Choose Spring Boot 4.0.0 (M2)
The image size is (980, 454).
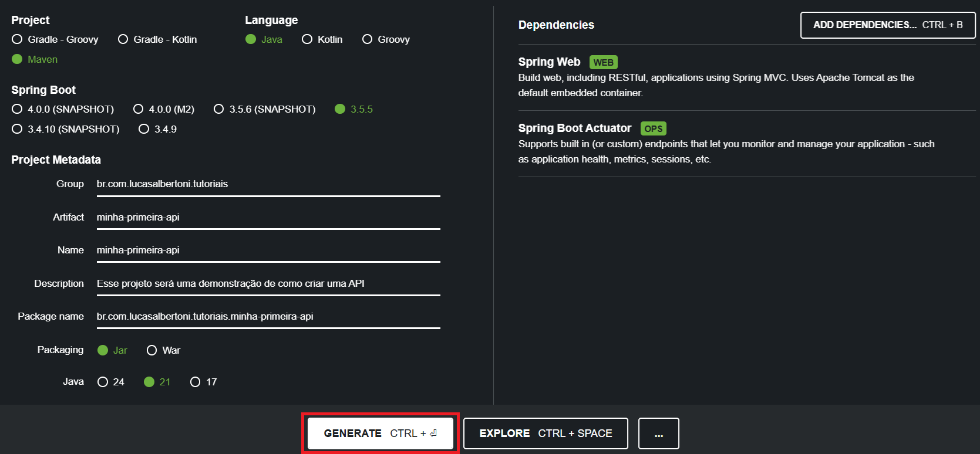[x=164, y=109]
